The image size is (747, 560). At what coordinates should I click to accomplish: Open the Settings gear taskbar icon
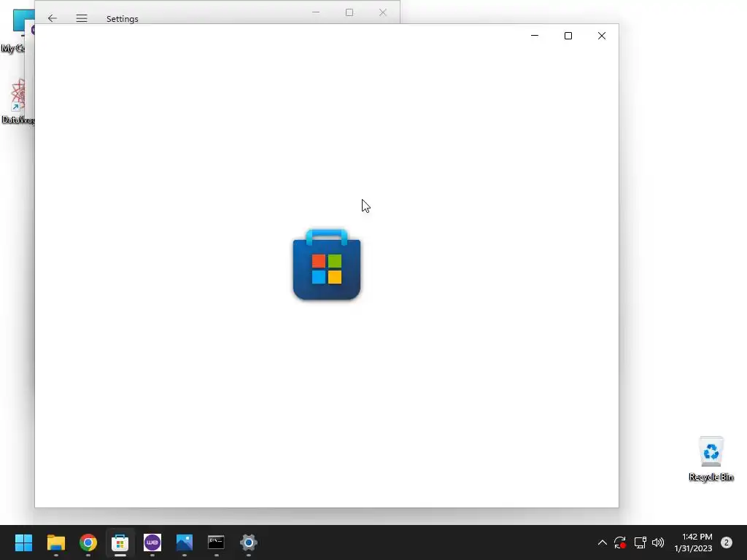[249, 542]
